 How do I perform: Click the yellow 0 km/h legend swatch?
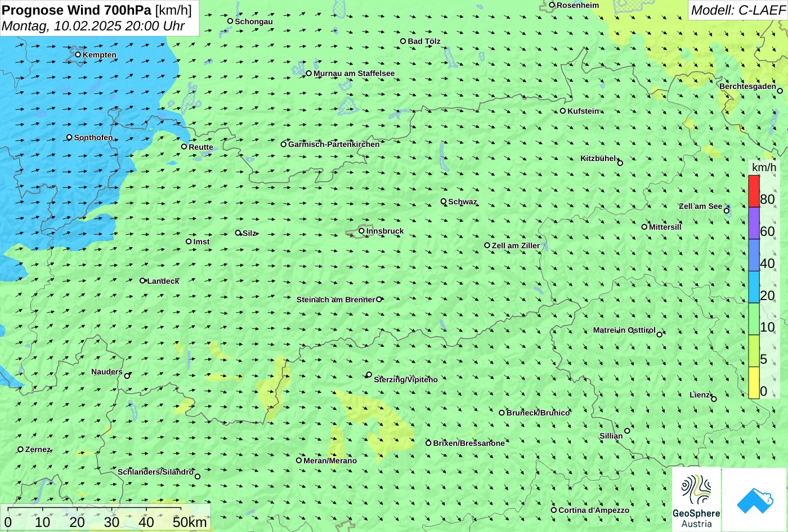click(754, 383)
